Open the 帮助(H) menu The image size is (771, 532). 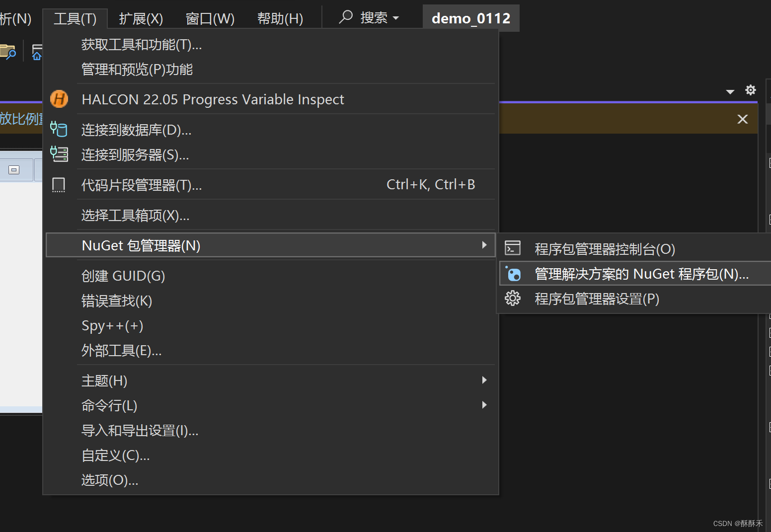[x=280, y=18]
